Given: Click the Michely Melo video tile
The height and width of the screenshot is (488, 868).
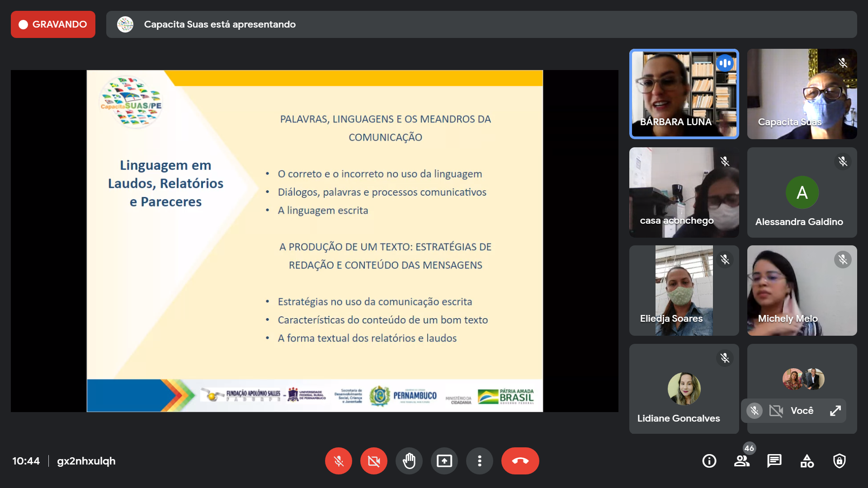Looking at the screenshot, I should tap(802, 291).
